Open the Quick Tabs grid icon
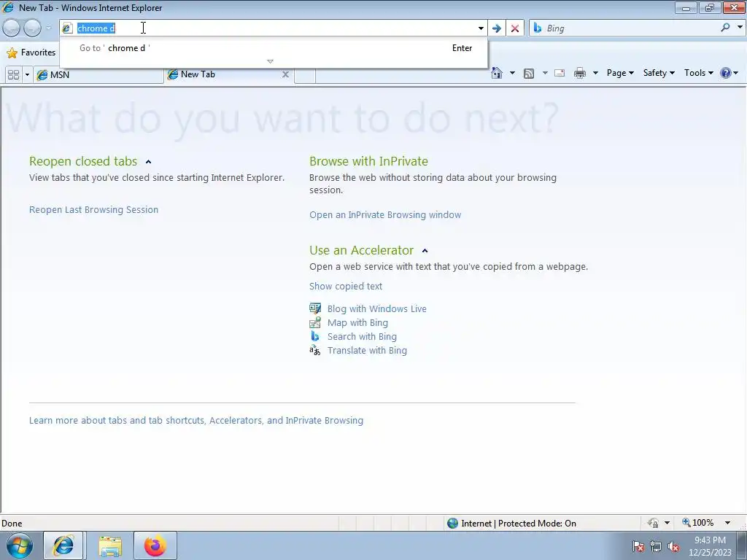Screen dimensions: 747x560 13,75
